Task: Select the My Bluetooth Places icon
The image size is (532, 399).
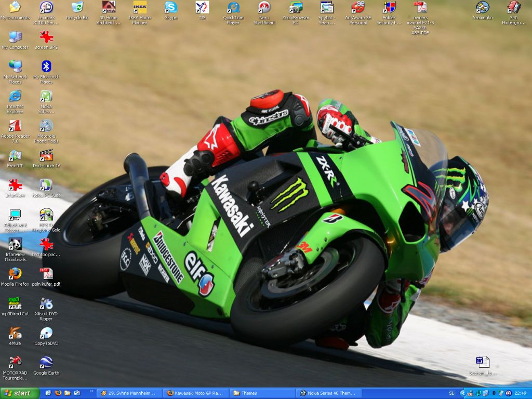Action: pos(46,72)
